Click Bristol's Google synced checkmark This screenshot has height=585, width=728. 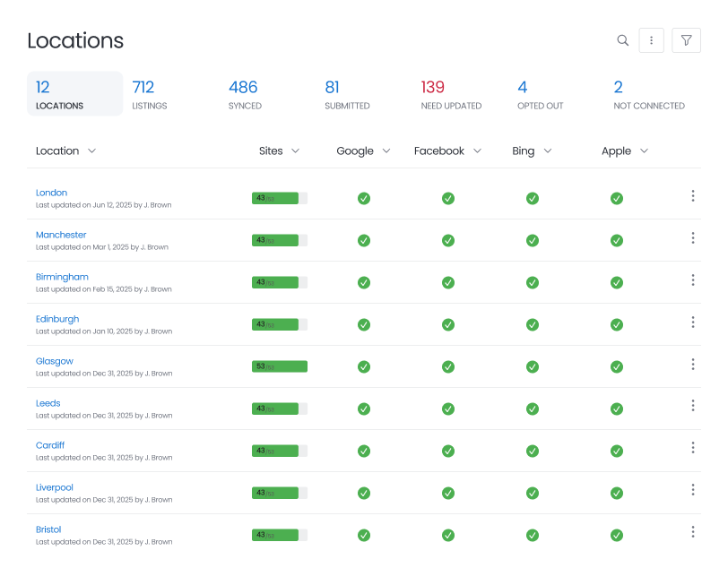coord(364,536)
